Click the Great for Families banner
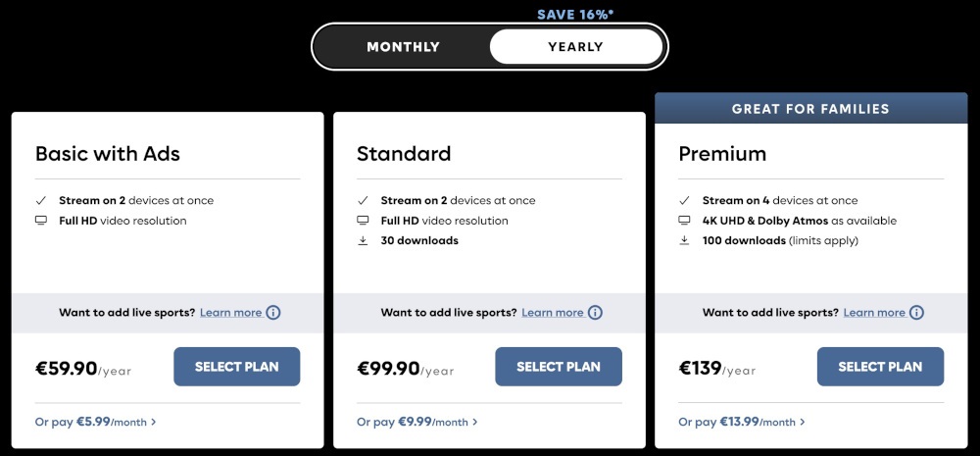The image size is (980, 456). coord(811,108)
